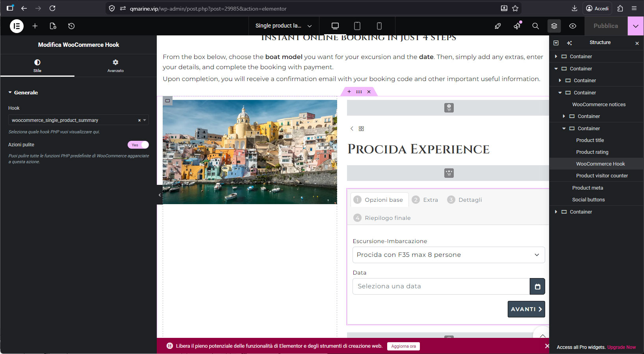Image resolution: width=644 pixels, height=354 pixels.
Task: Click the Aggiorna ora button
Action: 403,346
